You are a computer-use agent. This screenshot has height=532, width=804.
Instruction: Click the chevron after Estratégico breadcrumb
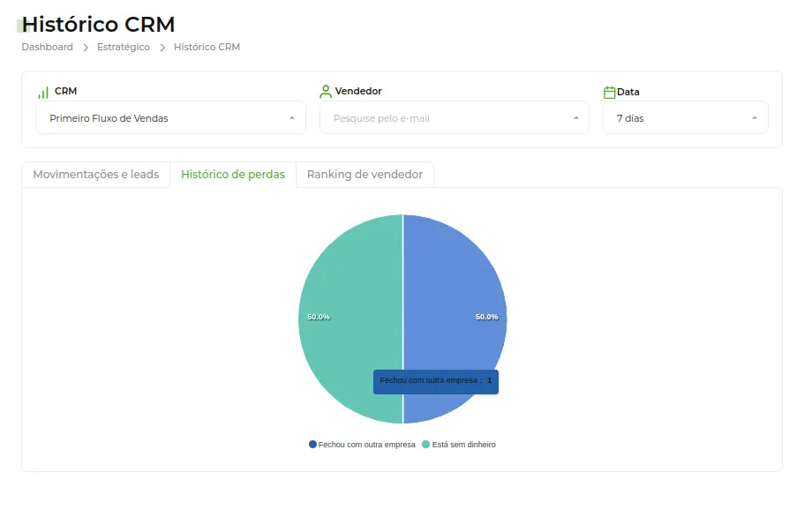162,48
